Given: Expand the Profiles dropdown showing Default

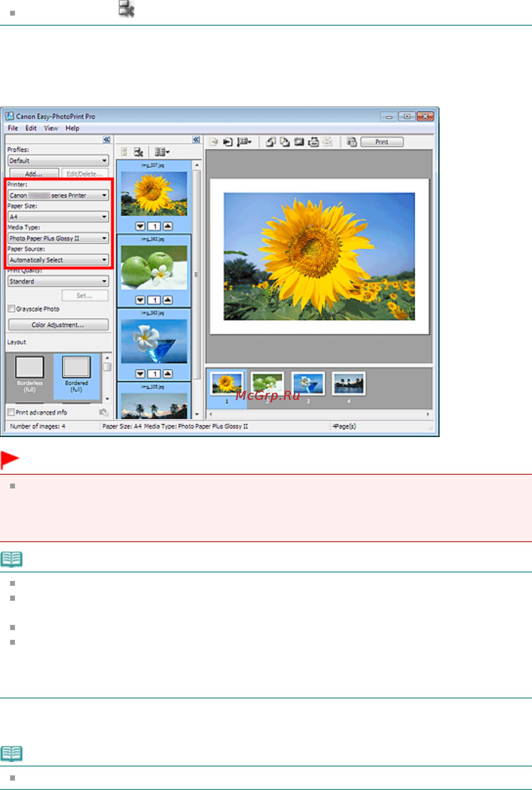Looking at the screenshot, I should [58, 161].
